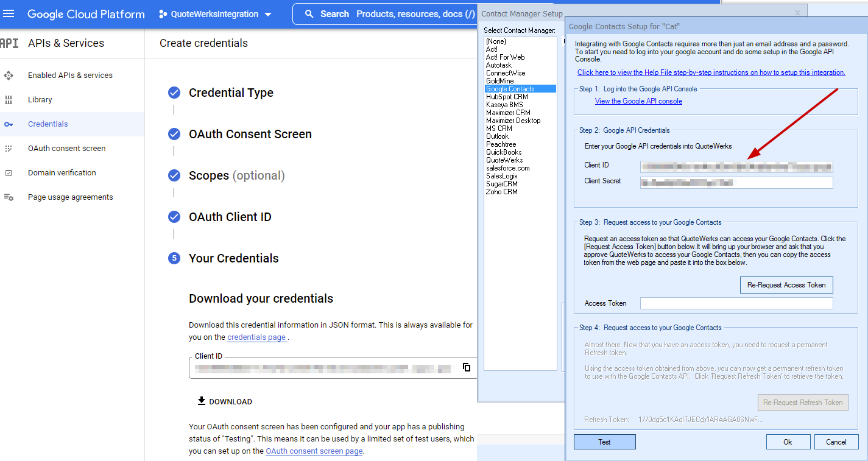868x461 pixels.
Task: Click the Library icon in sidebar
Action: [x=9, y=100]
